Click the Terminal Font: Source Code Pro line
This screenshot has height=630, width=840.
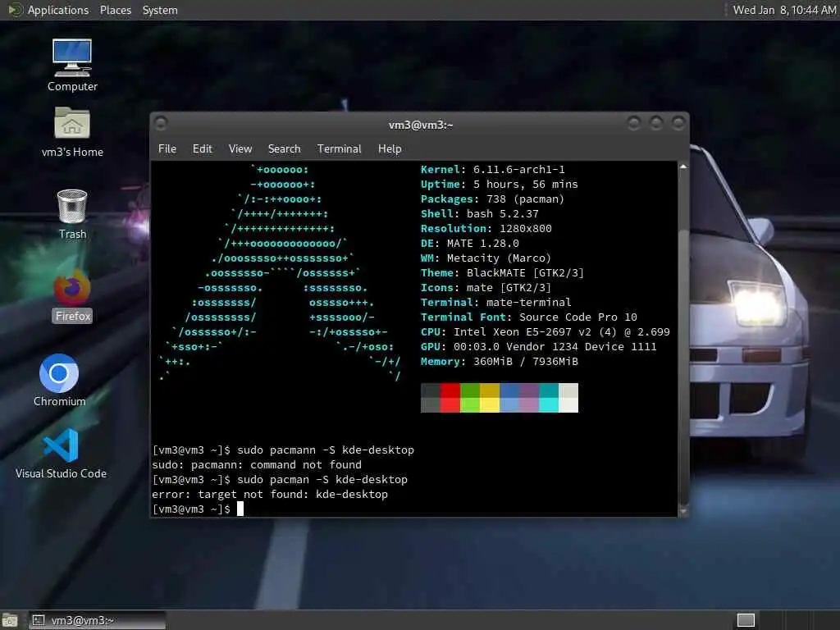[529, 317]
